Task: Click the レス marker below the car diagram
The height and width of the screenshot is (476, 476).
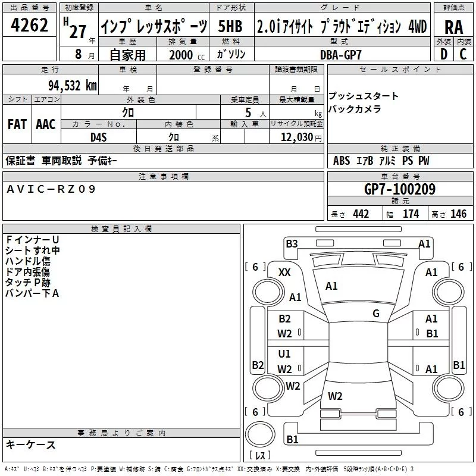Action: [259, 455]
